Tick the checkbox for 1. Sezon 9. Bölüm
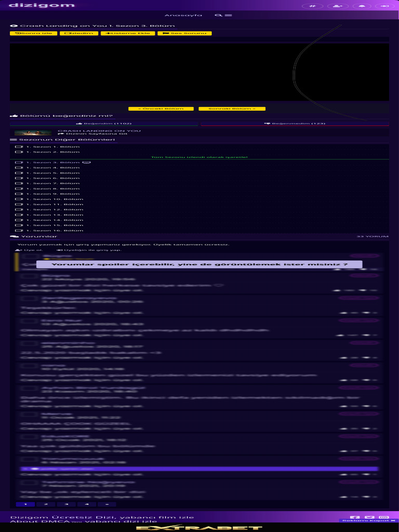This screenshot has width=399, height=532. click(x=19, y=194)
